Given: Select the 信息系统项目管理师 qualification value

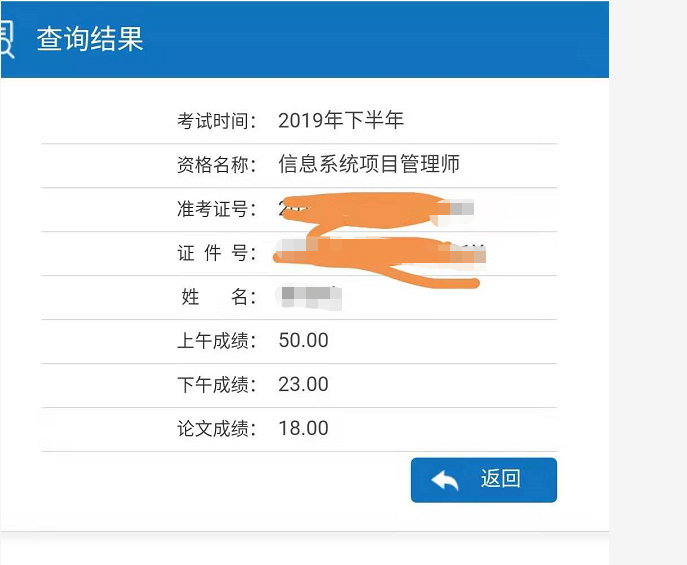Looking at the screenshot, I should point(369,165).
